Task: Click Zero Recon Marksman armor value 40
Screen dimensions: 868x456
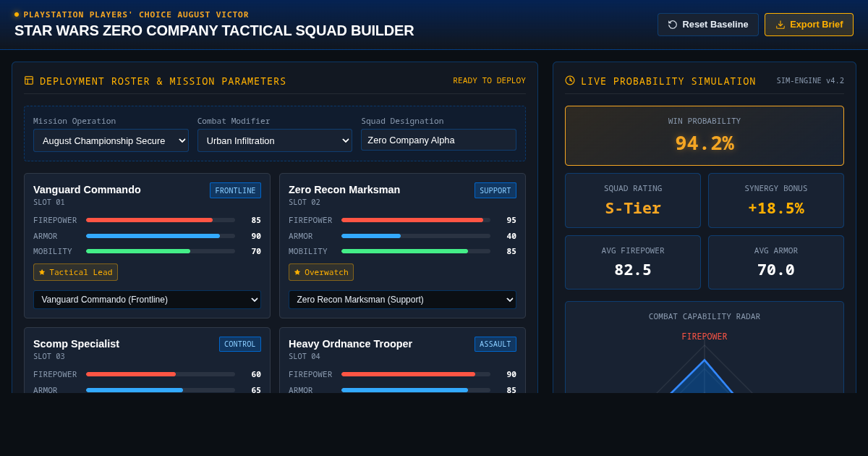Action: tap(511, 236)
